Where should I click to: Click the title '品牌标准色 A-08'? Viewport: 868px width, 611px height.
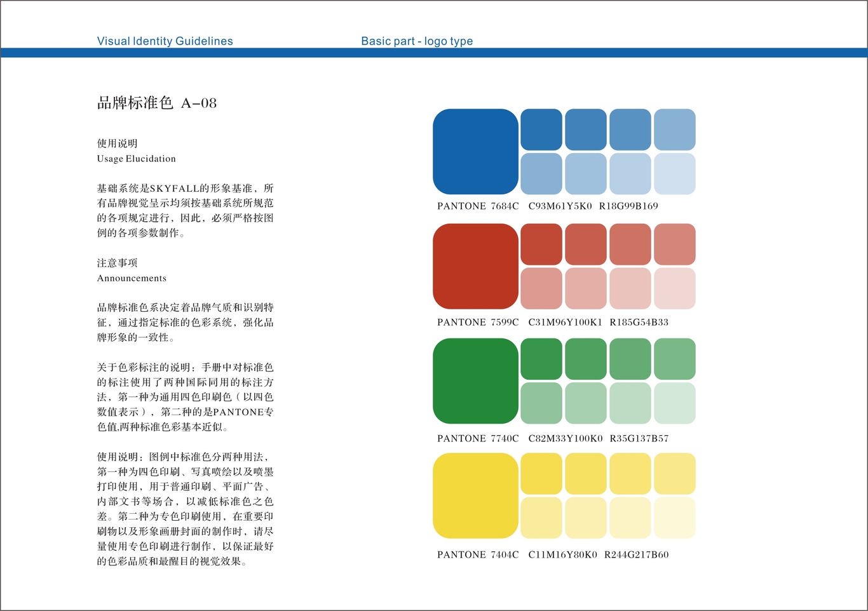click(x=157, y=103)
